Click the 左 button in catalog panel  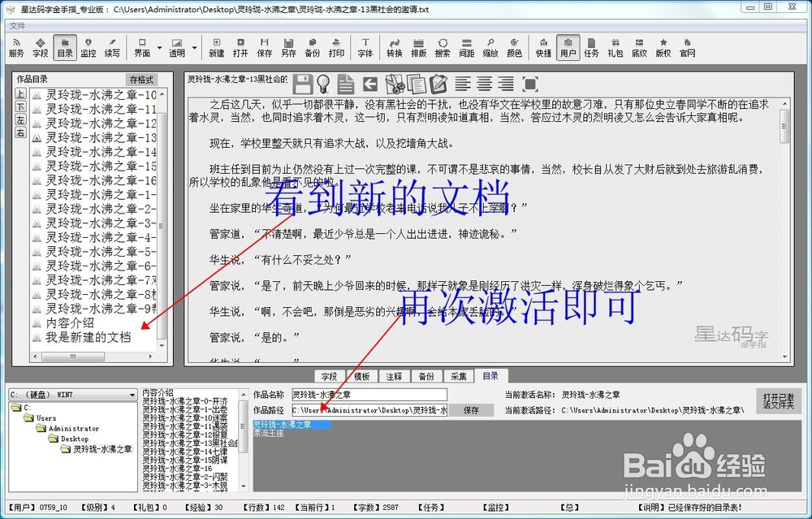pyautogui.click(x=20, y=119)
